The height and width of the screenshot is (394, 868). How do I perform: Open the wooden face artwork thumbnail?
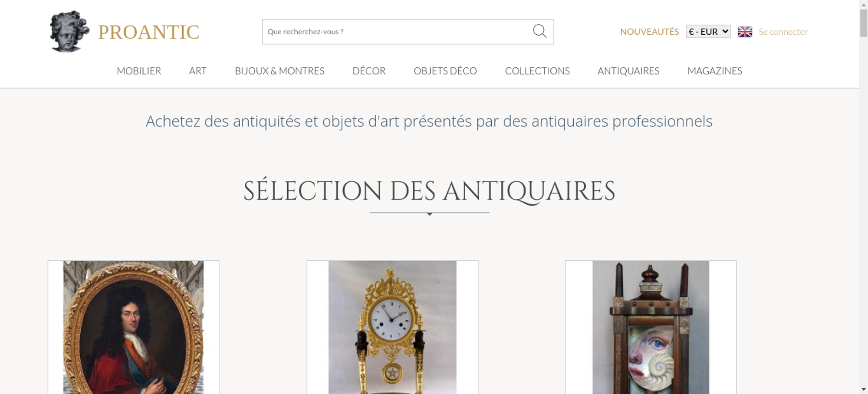pyautogui.click(x=651, y=327)
